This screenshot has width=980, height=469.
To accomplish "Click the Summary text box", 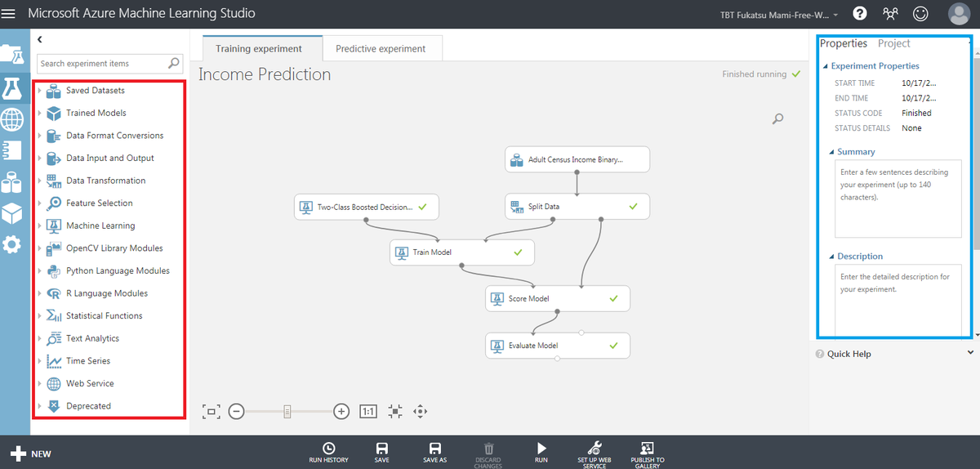I will [x=898, y=199].
